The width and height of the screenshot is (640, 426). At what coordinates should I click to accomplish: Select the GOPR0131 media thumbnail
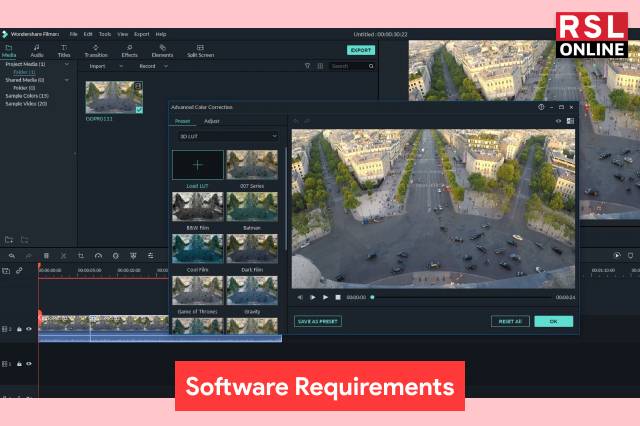pyautogui.click(x=114, y=97)
